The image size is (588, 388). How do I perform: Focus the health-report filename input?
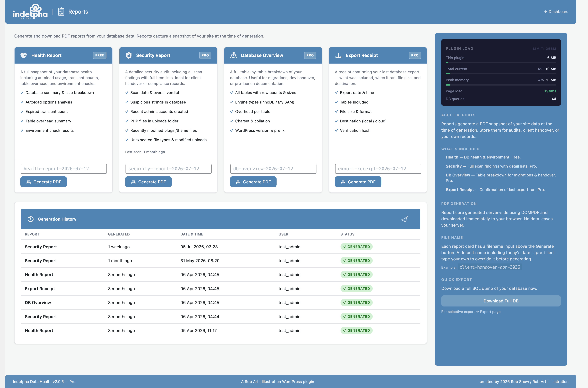[64, 169]
